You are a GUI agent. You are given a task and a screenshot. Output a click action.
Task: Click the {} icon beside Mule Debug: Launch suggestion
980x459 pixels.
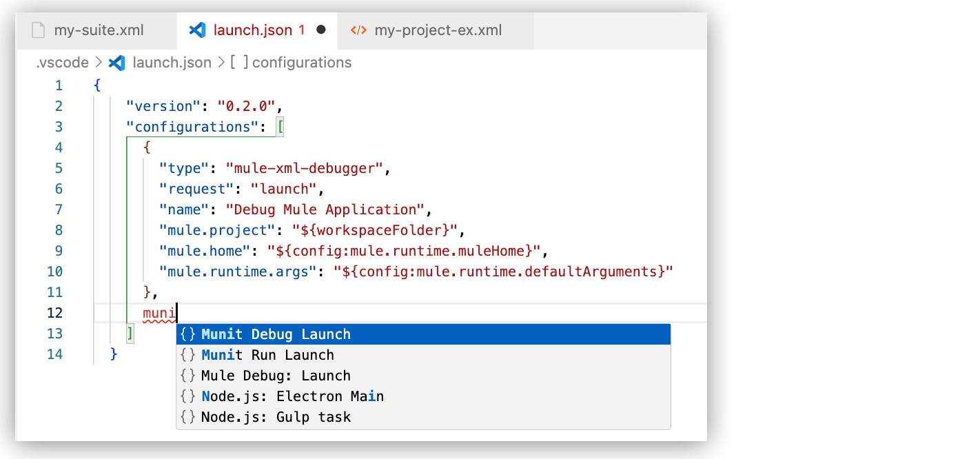tap(187, 375)
